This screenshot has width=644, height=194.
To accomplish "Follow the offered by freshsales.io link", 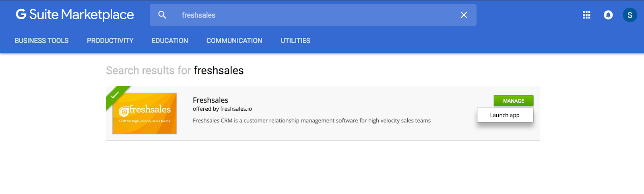I will tap(222, 109).
